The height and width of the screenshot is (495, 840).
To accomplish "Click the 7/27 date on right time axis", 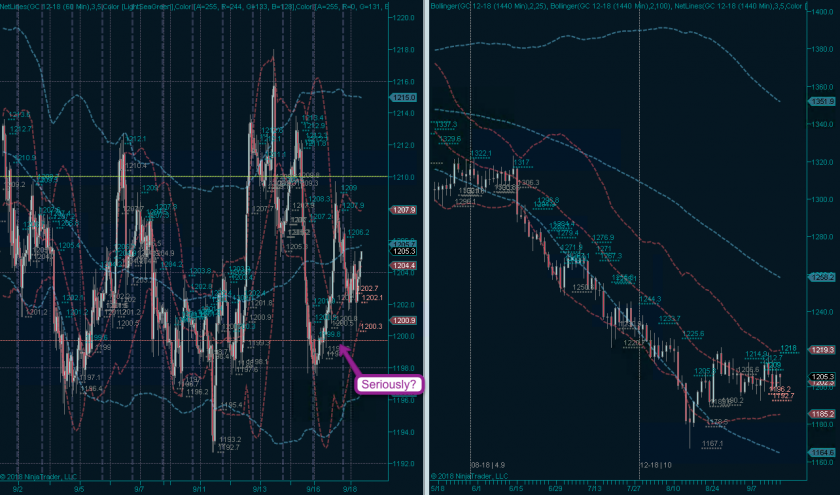I will click(x=634, y=489).
